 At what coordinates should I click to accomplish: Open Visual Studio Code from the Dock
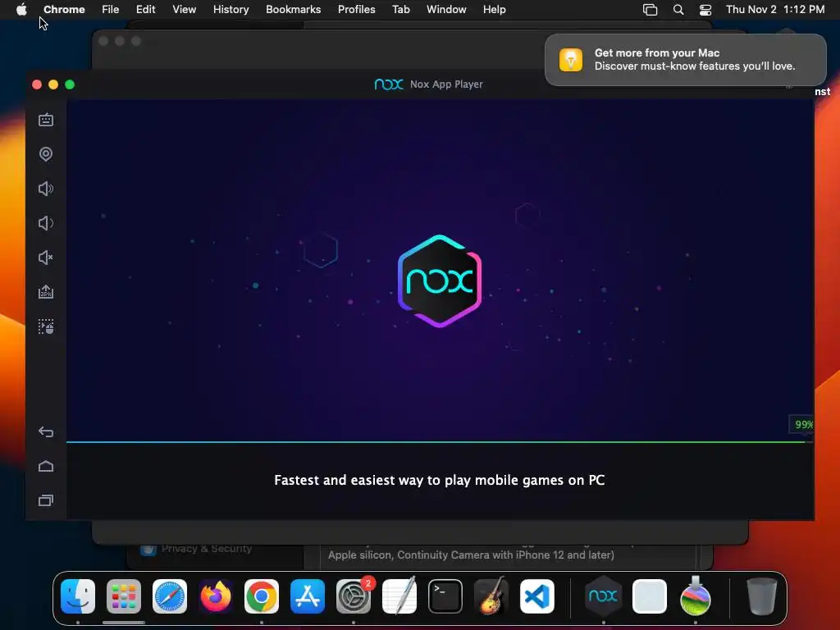pos(536,596)
